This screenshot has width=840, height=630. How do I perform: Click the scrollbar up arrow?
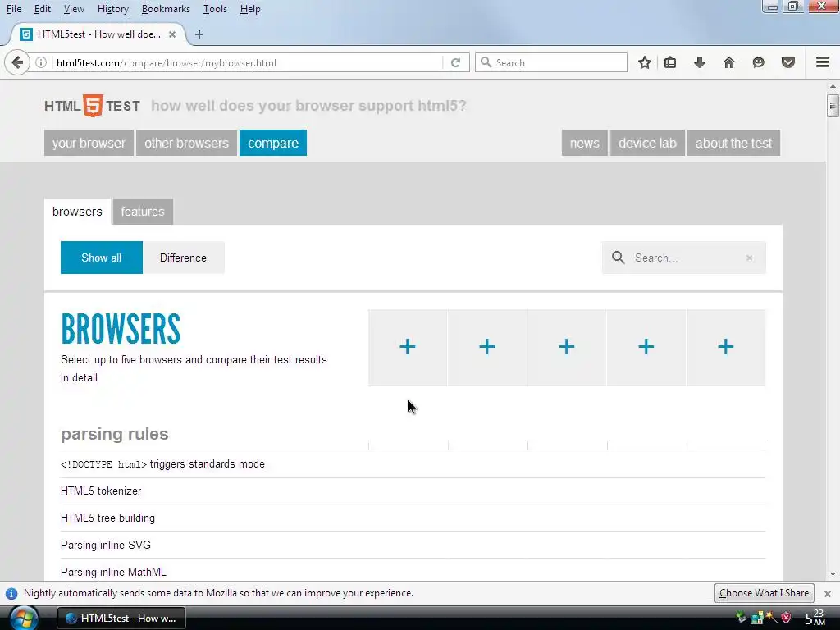pos(832,86)
